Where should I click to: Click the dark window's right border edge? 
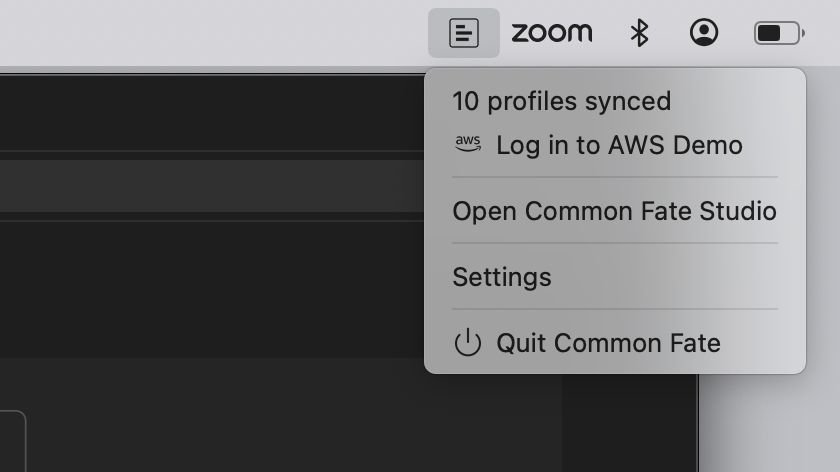(698, 423)
